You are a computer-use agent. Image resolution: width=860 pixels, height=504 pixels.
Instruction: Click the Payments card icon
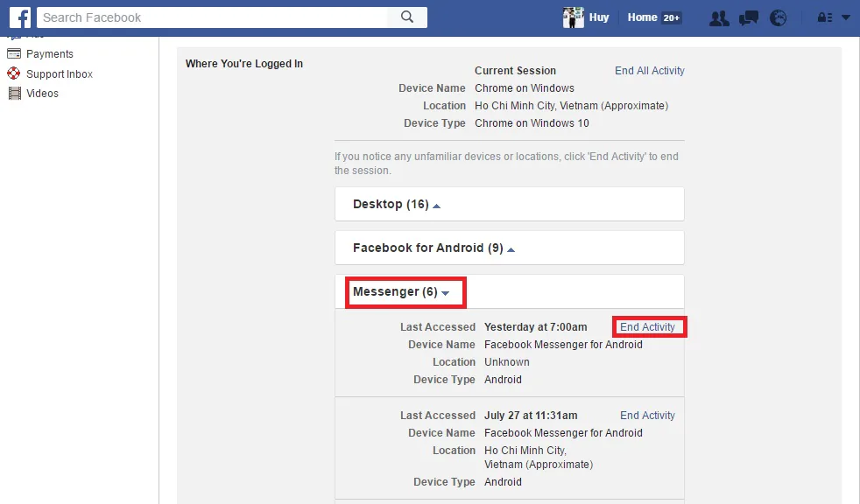click(14, 53)
